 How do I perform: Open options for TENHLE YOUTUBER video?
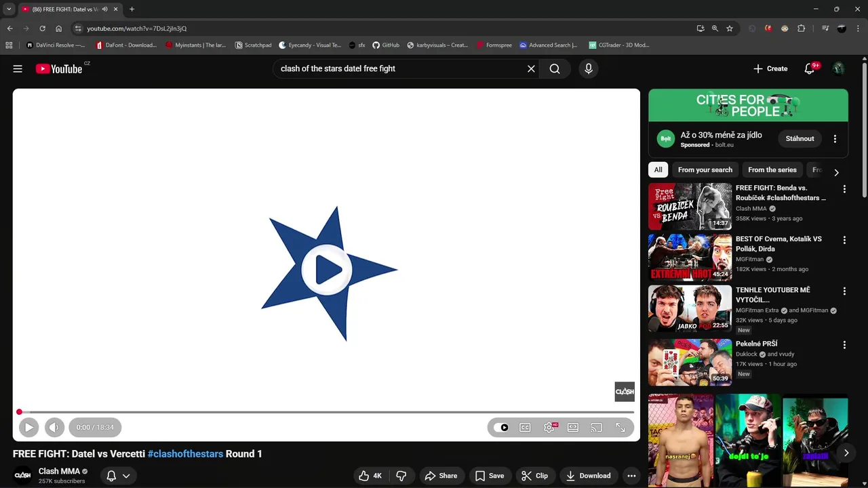[x=844, y=291]
